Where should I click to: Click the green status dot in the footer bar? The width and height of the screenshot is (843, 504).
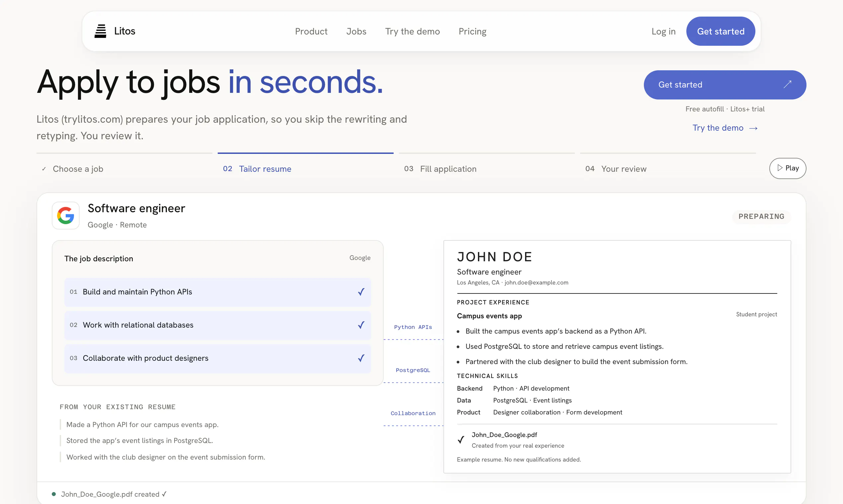coord(54,494)
